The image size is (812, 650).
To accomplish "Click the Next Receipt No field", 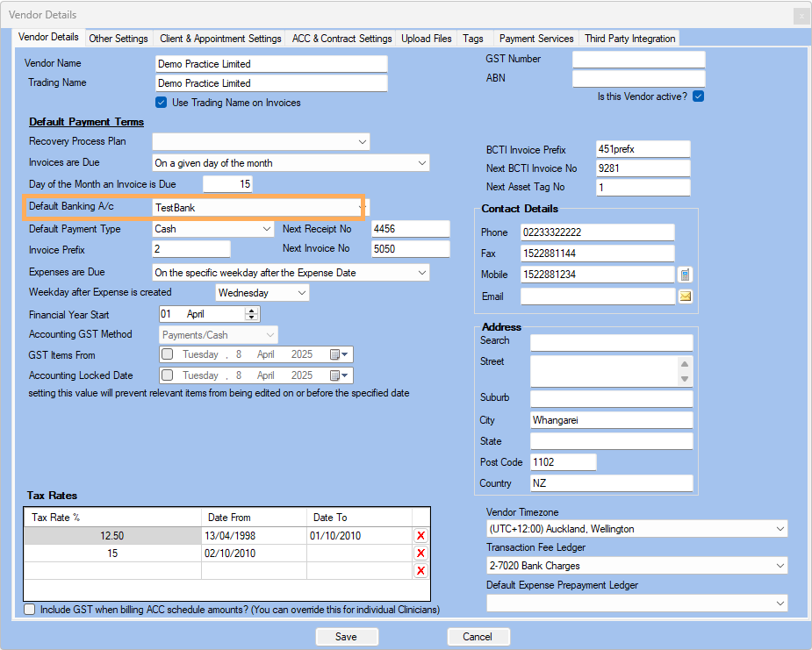I will [411, 229].
